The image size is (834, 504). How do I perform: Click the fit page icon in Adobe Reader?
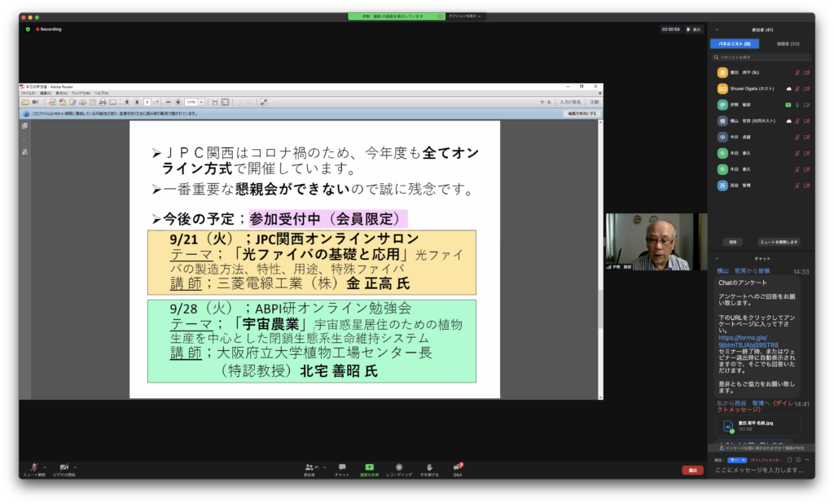(225, 102)
